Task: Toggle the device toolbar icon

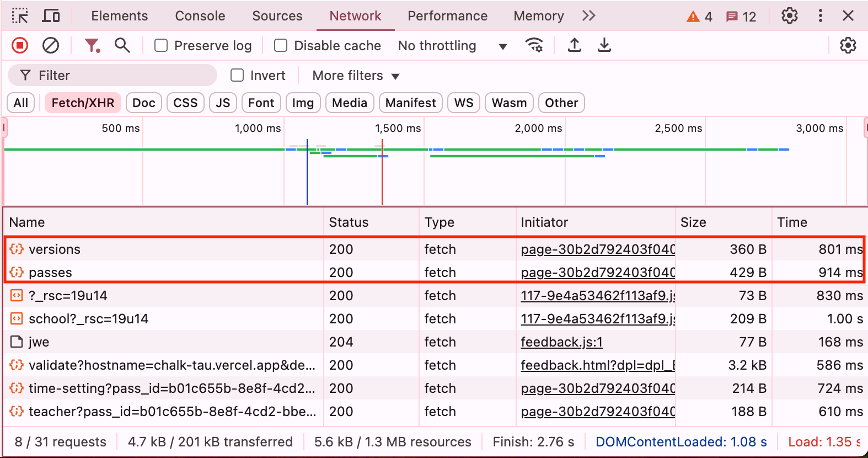Action: tap(51, 16)
